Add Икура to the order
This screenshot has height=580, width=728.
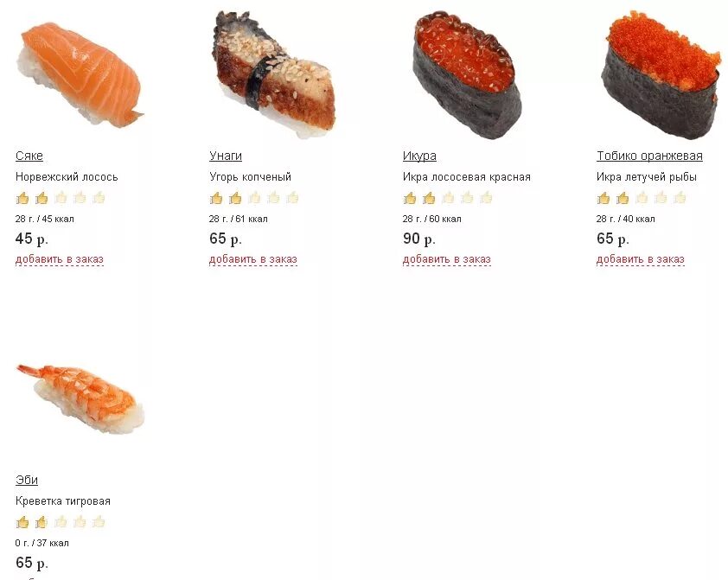click(447, 259)
